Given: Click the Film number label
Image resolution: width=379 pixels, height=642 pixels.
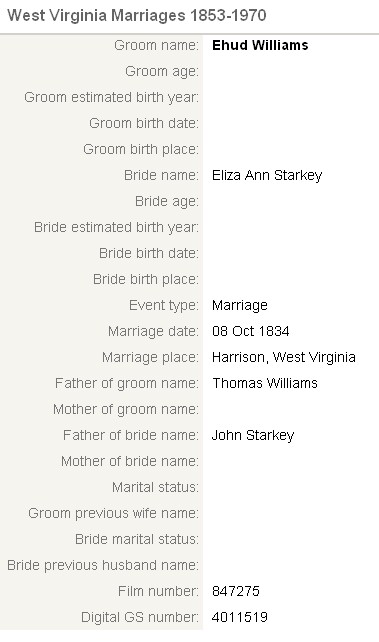Looking at the screenshot, I should 158,591.
